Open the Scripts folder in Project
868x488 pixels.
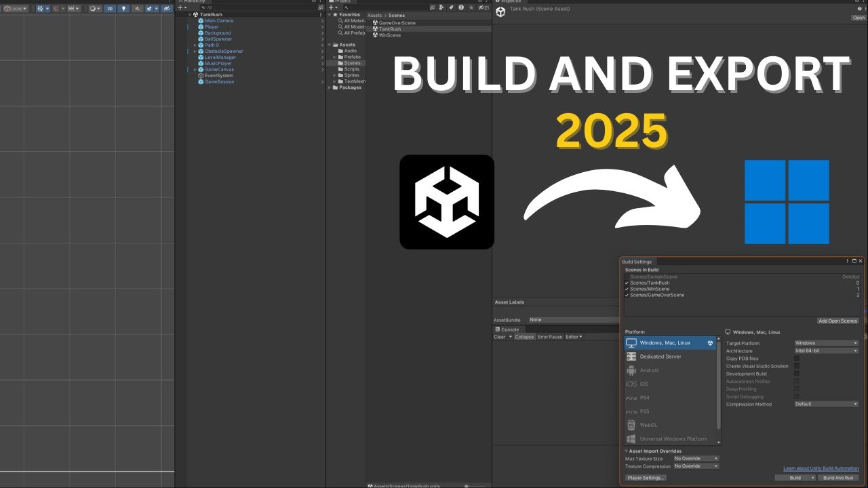[349, 69]
